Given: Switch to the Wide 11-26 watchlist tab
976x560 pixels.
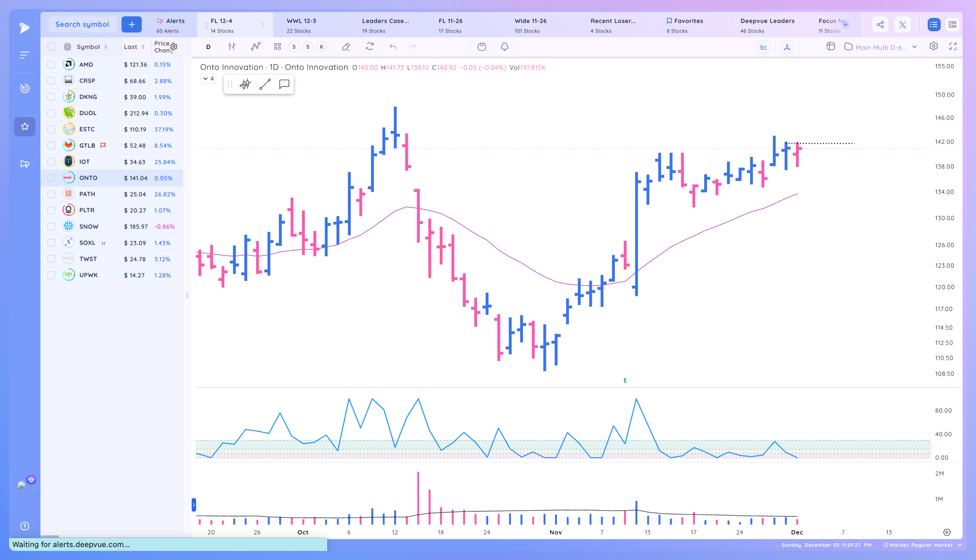Looking at the screenshot, I should tap(539, 25).
